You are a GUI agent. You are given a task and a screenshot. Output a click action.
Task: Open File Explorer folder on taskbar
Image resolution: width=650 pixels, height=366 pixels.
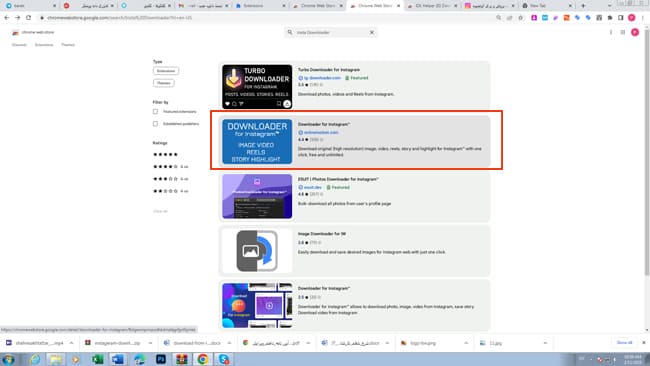pyautogui.click(x=55, y=359)
